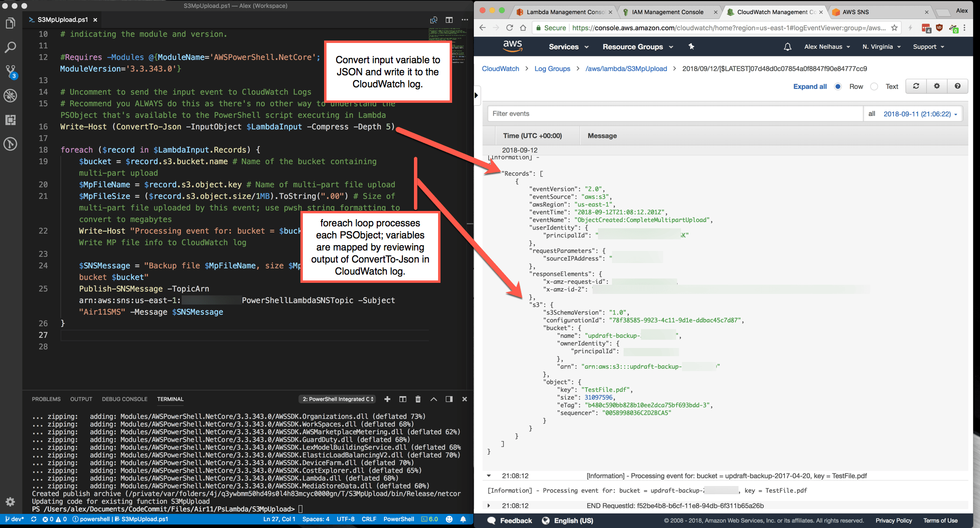Kill the terminal using the trash icon
This screenshot has height=528, width=980.
pos(418,399)
